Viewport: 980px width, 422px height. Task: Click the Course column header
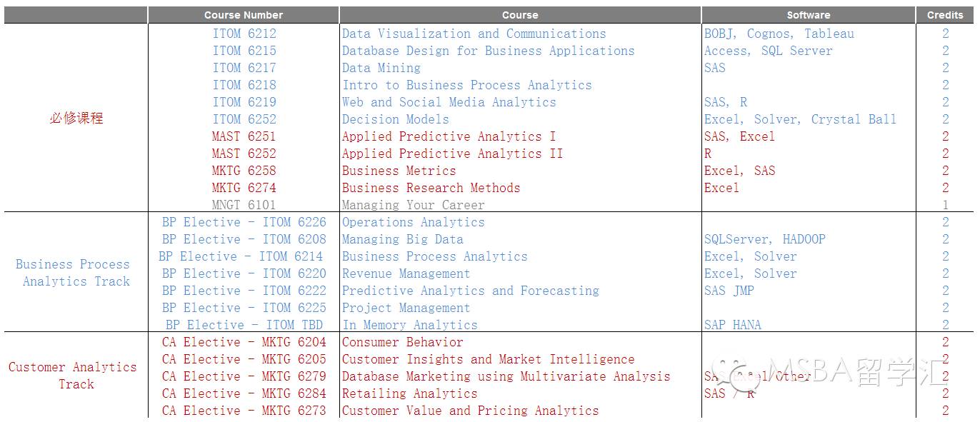520,15
